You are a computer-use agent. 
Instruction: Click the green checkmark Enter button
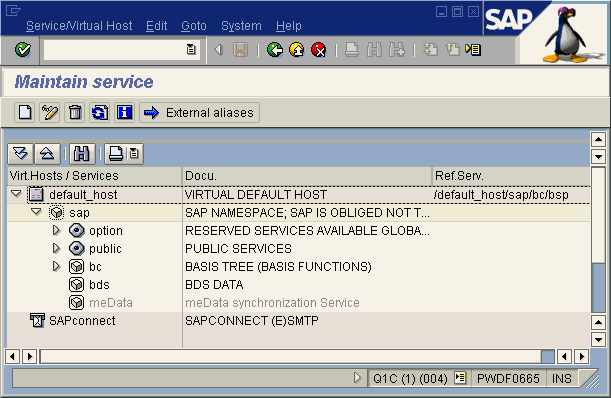[23, 50]
